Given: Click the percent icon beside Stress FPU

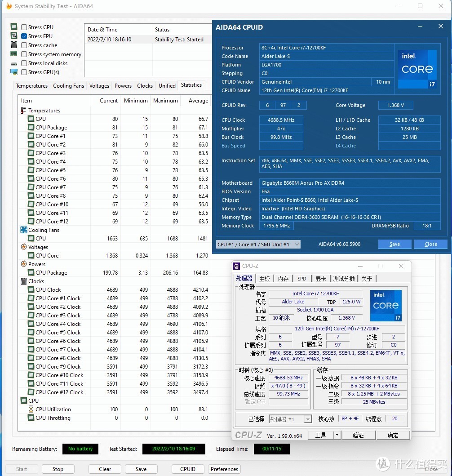Looking at the screenshot, I should [14, 36].
